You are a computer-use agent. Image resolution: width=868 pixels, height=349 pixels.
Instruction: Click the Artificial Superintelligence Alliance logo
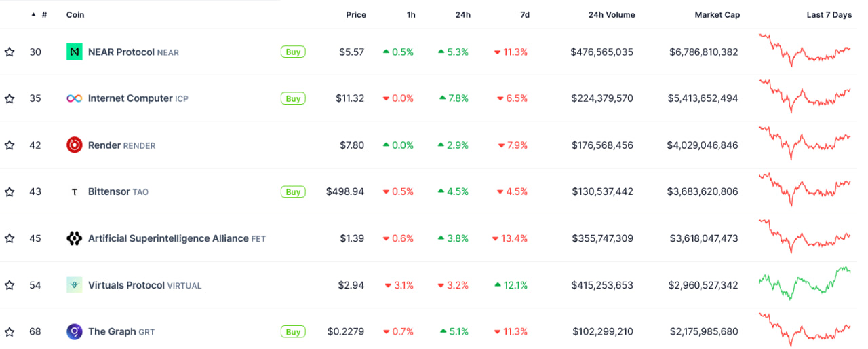[75, 238]
